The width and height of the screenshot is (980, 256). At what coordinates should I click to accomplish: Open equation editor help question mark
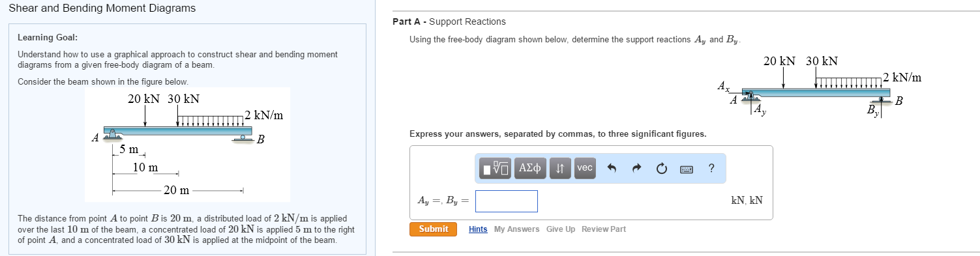(711, 169)
